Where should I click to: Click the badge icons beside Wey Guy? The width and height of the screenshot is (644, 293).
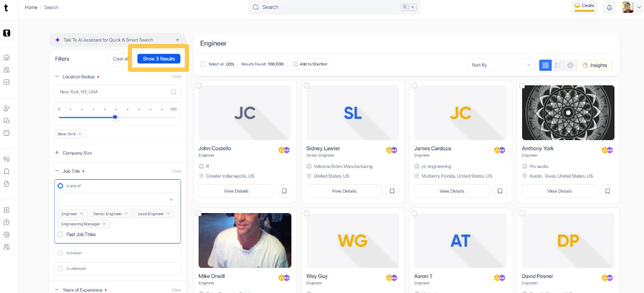point(392,278)
